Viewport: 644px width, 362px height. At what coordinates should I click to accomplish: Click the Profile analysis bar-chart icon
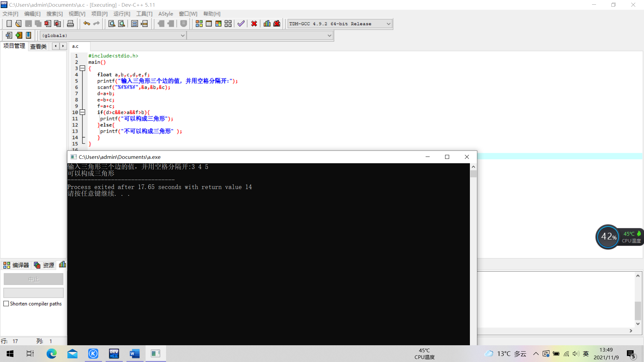point(267,24)
